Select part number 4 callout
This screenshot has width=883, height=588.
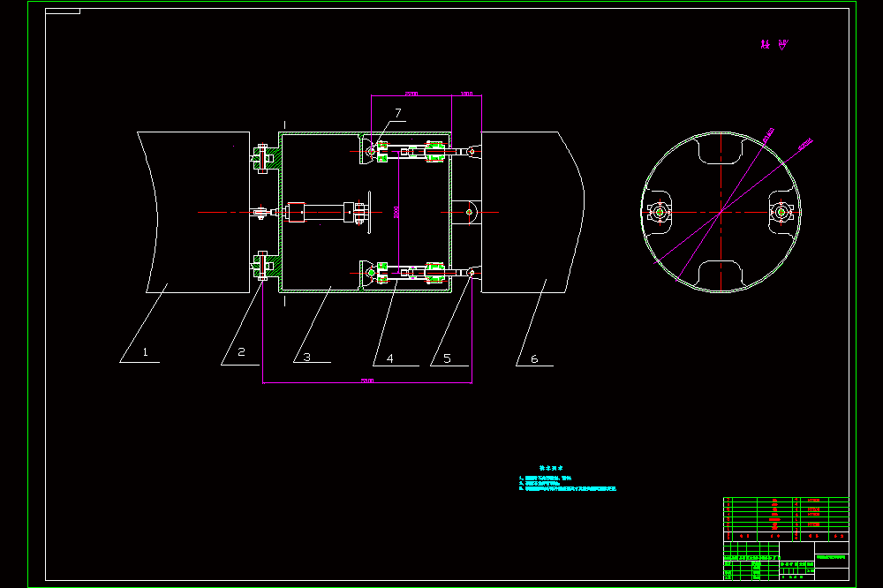tap(389, 358)
